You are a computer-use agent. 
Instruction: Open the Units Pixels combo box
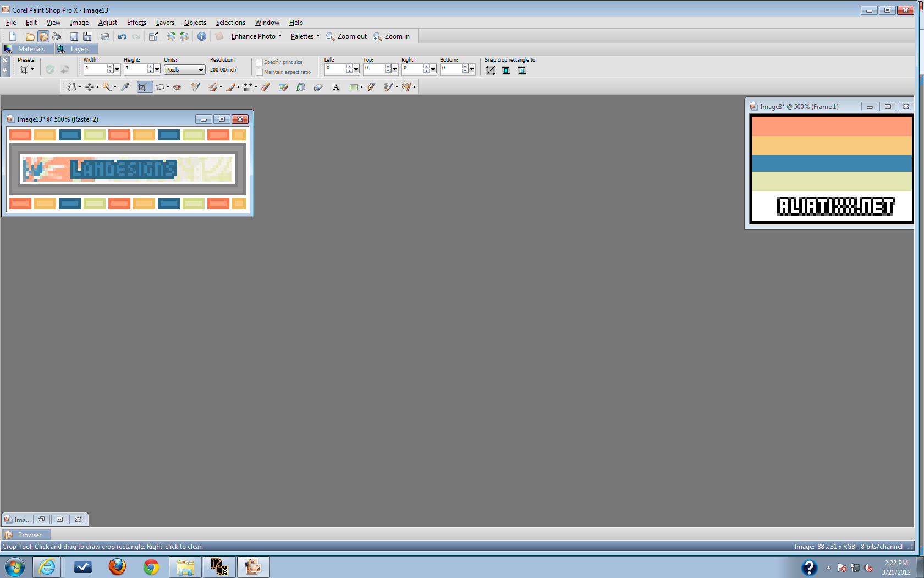coord(185,70)
